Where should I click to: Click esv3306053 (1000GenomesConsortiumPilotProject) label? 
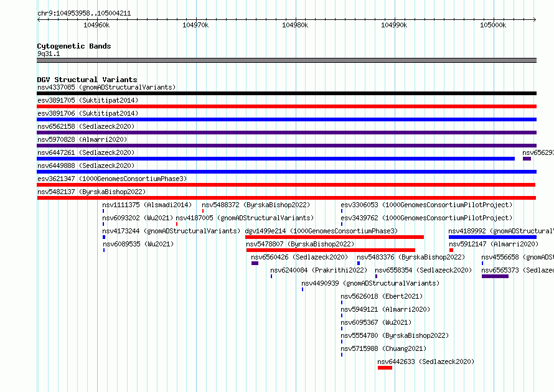pyautogui.click(x=426, y=205)
